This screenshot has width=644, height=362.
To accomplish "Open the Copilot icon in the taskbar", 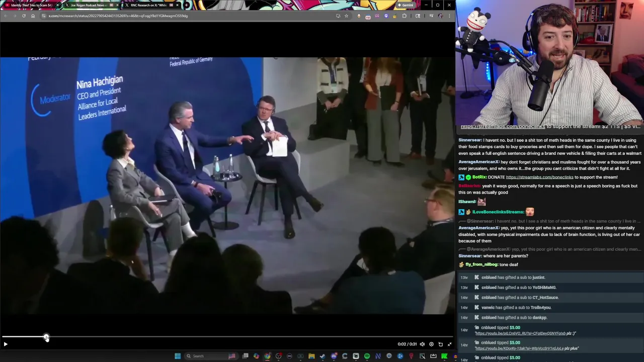I will (256, 356).
